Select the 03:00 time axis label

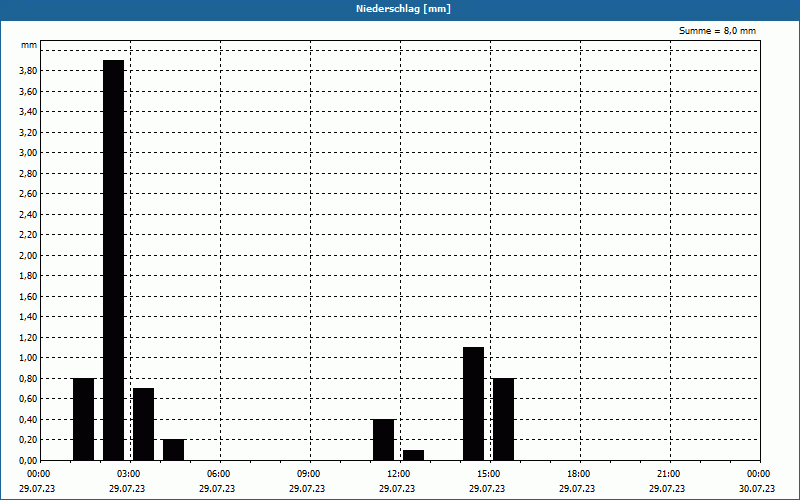pyautogui.click(x=129, y=474)
